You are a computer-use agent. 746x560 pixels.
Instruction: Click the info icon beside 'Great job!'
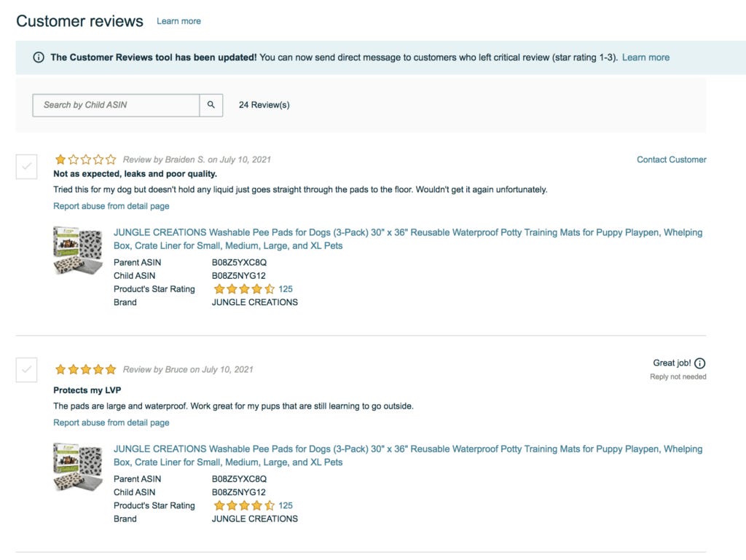[x=699, y=363]
